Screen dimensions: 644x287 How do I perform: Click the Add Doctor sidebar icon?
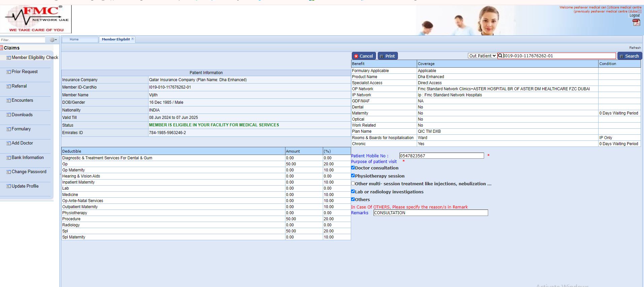9,143
